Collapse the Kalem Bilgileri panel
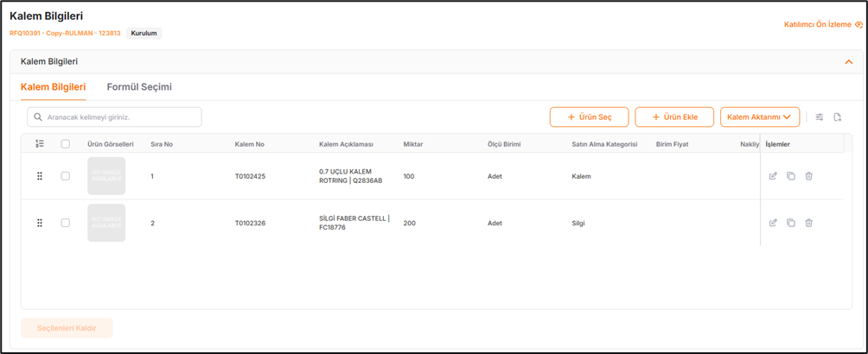 [847, 62]
